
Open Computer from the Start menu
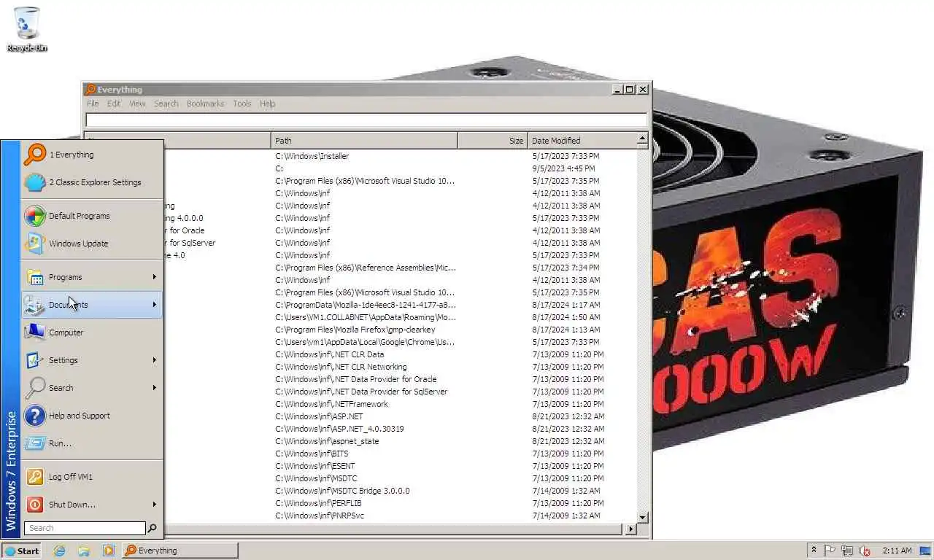[x=91, y=332]
